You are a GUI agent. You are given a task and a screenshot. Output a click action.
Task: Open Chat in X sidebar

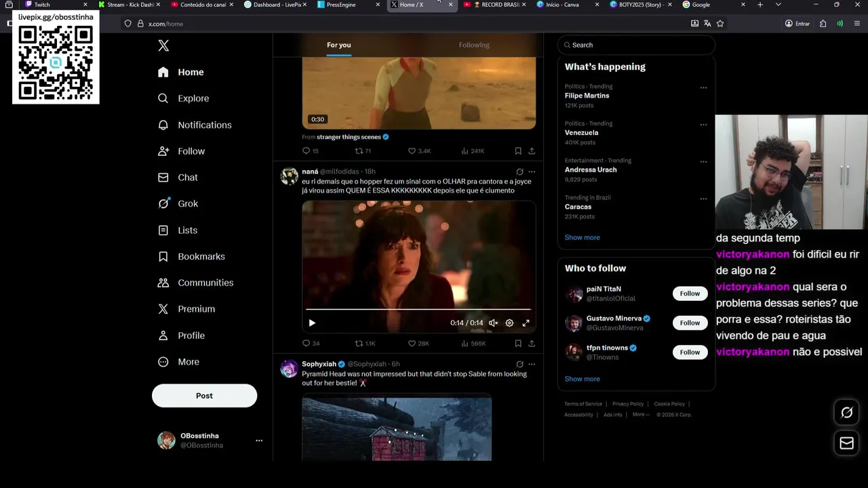click(178, 178)
